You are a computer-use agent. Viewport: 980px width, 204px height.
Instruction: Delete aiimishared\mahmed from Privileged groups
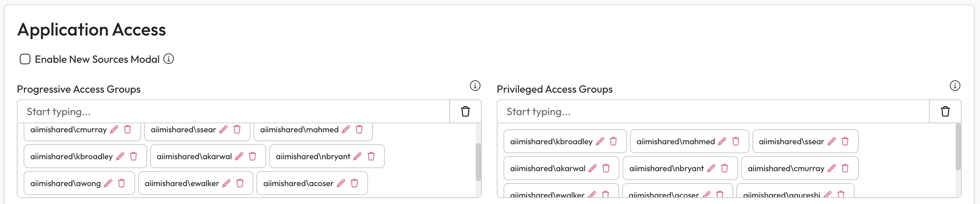[736, 142]
